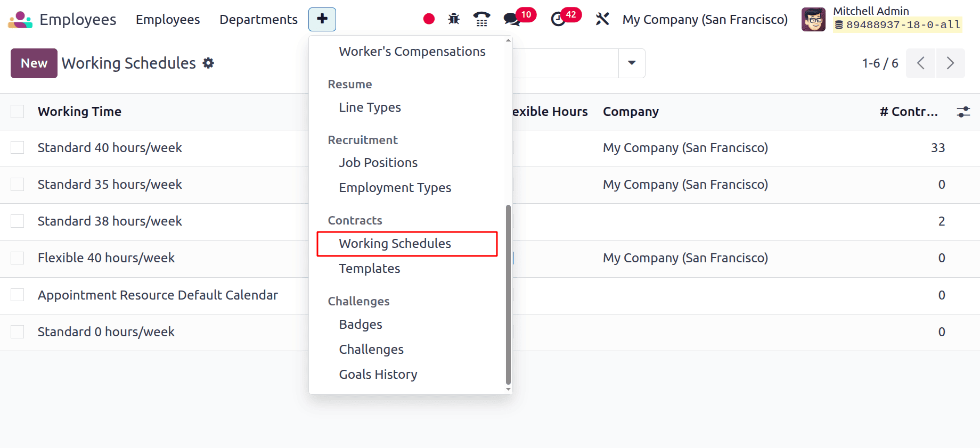Open the VoIP phone icon
Screen dimensions: 980x448
tap(481, 19)
